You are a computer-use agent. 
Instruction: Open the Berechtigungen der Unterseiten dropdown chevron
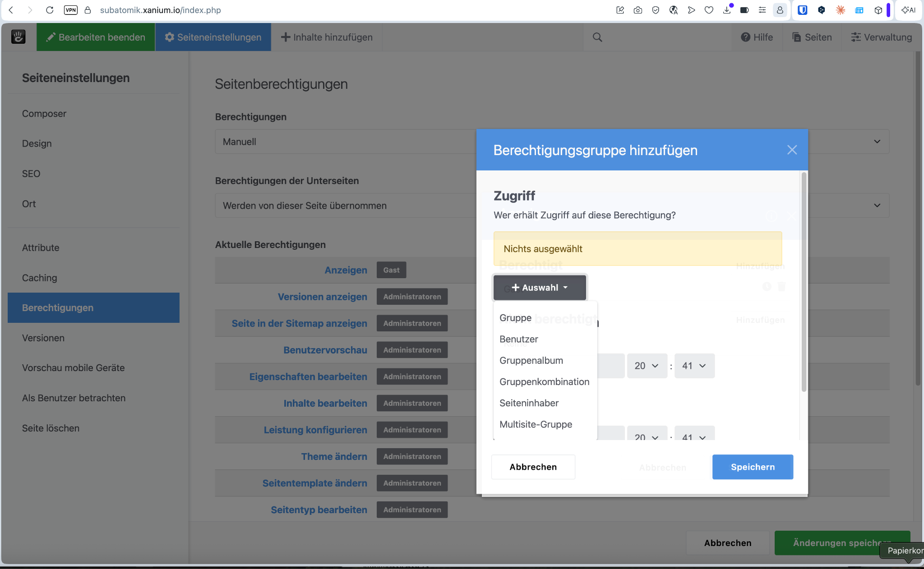point(877,206)
